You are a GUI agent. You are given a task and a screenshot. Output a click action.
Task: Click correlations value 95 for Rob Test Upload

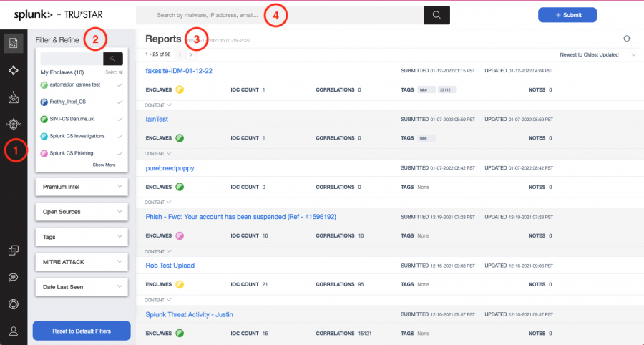(361, 284)
